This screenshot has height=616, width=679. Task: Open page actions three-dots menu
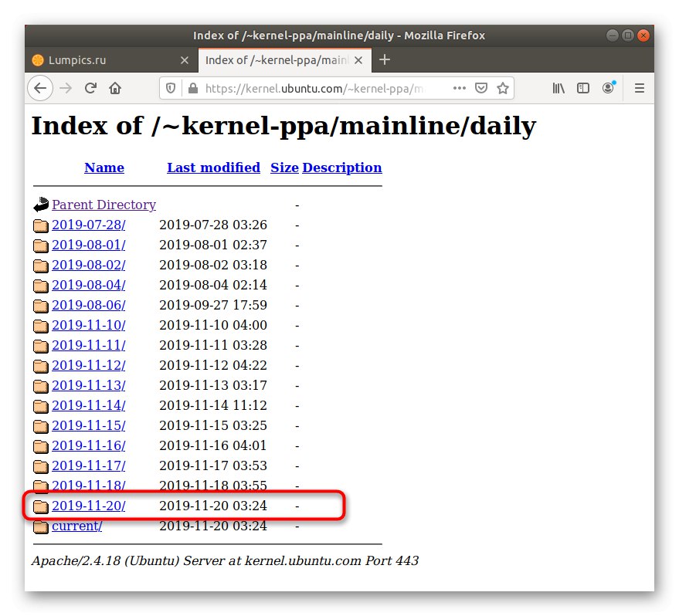pos(459,88)
